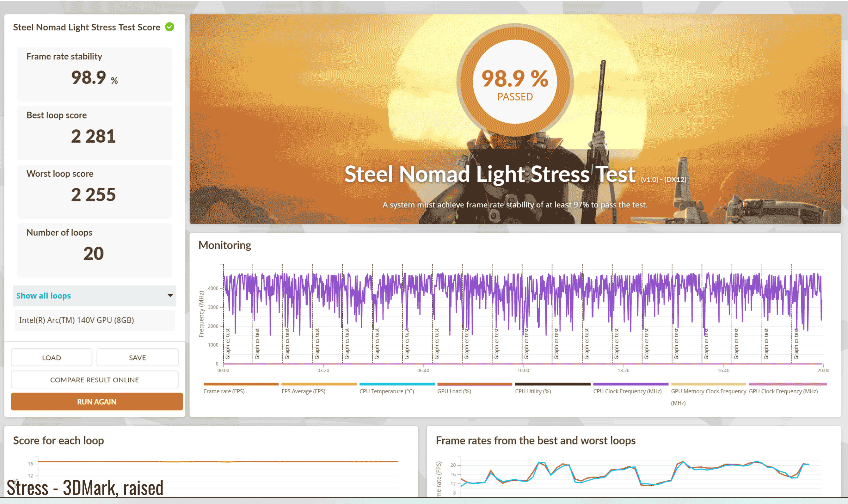Toggle the CPU Utility (%) legend entry
This screenshot has height=504, width=848.
(x=532, y=391)
